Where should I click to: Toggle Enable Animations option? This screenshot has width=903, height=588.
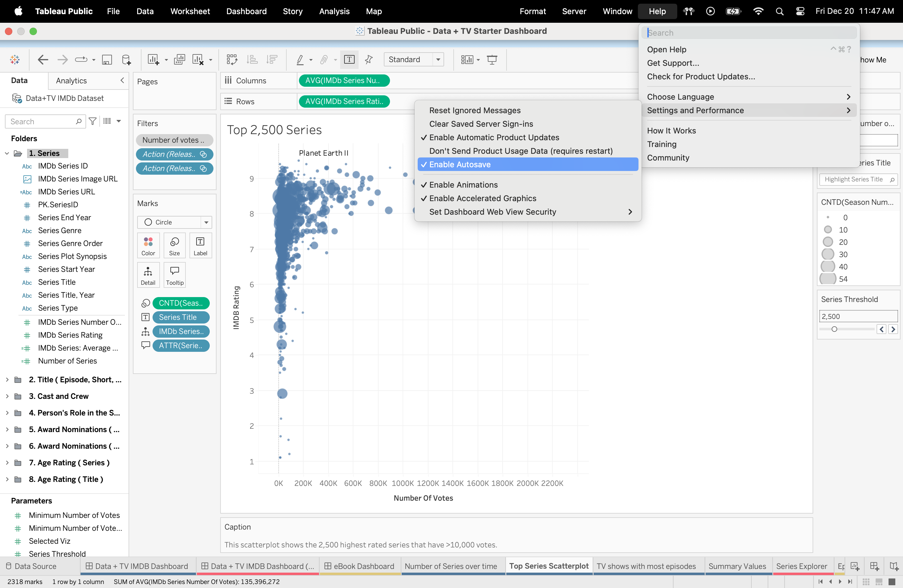pos(463,185)
